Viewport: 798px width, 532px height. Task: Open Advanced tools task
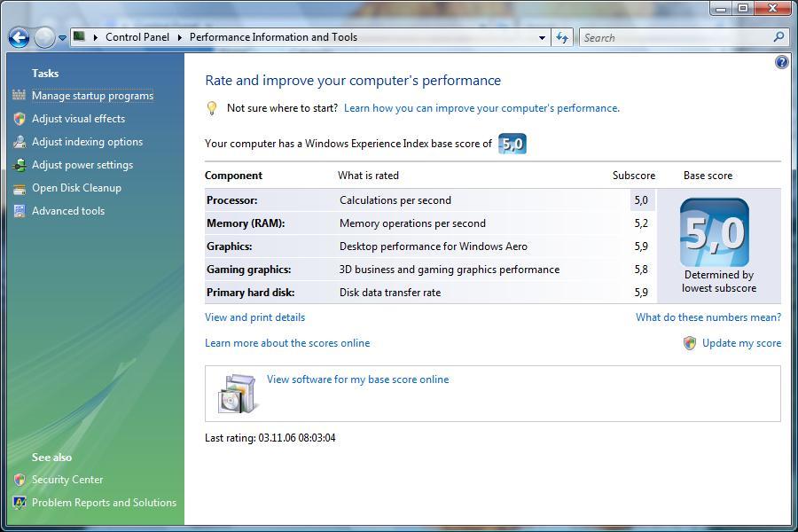[x=68, y=211]
